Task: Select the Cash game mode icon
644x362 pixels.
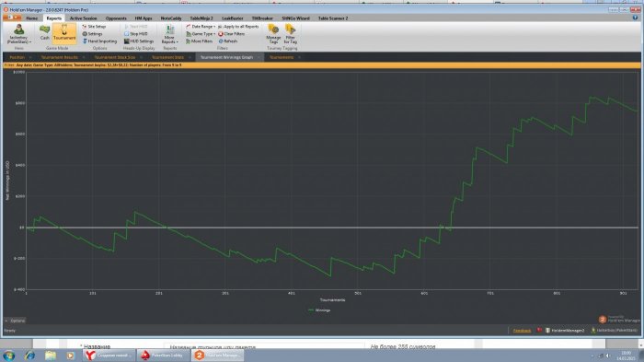Action: (44, 32)
